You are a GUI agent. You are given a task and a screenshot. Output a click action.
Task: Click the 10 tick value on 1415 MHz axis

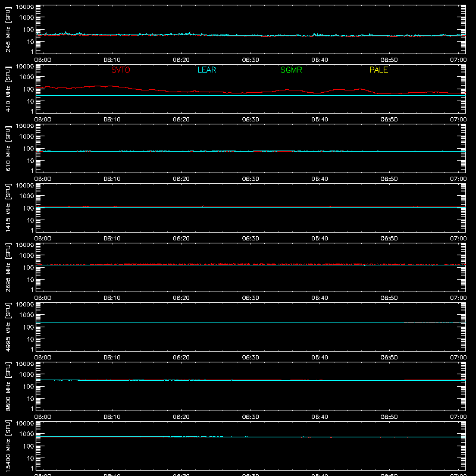tap(31, 220)
